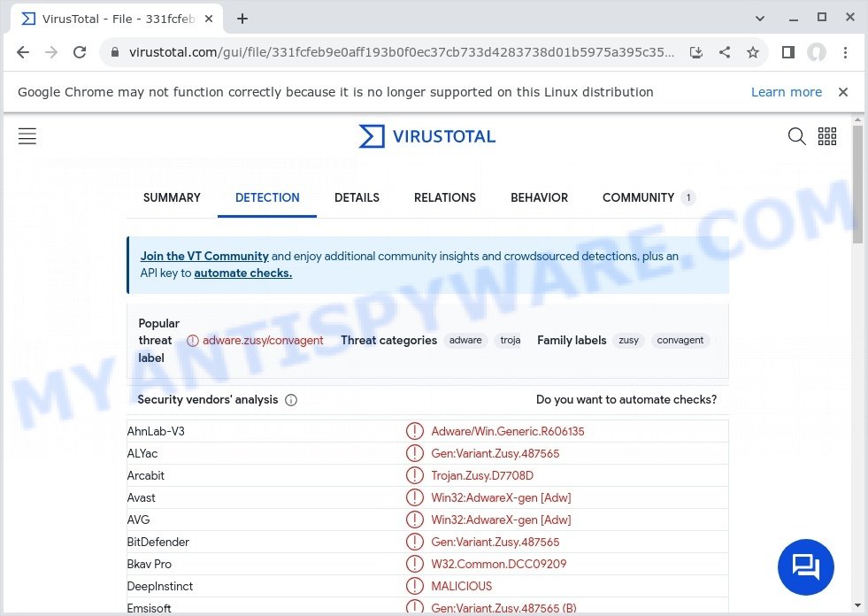Switch to the SUMMARY tab
Screen dimensions: 868x616
pyautogui.click(x=172, y=197)
